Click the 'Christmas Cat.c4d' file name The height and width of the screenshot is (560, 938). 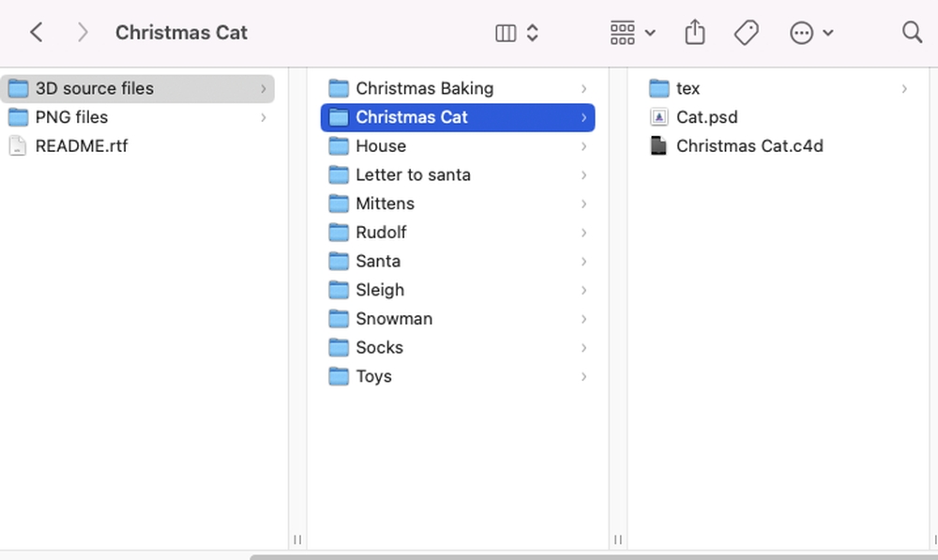point(749,146)
